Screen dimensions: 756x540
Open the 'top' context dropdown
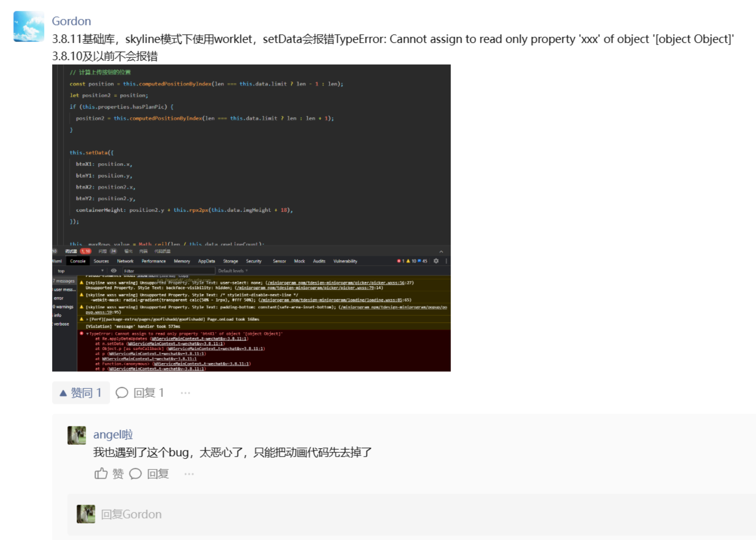[81, 271]
